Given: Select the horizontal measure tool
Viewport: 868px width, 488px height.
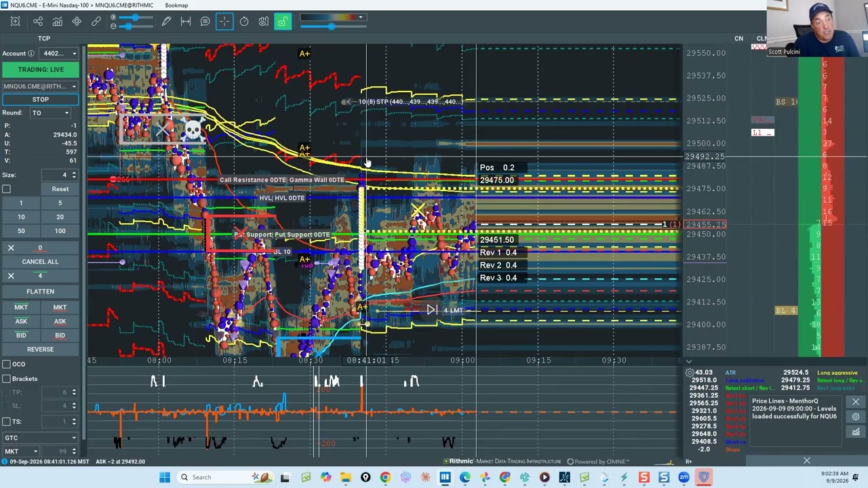Looking at the screenshot, I should [186, 22].
